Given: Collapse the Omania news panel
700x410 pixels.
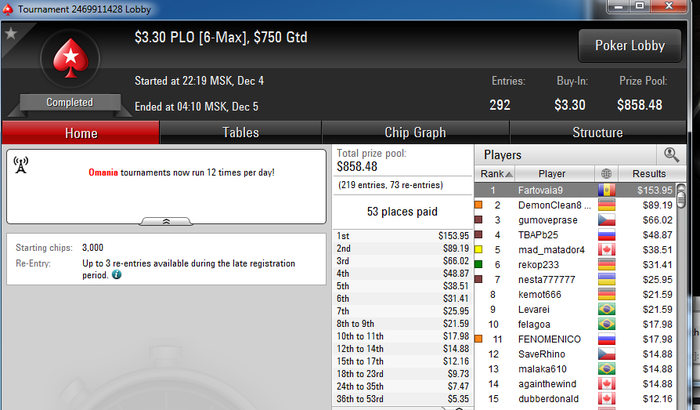Looking at the screenshot, I should coord(166,222).
